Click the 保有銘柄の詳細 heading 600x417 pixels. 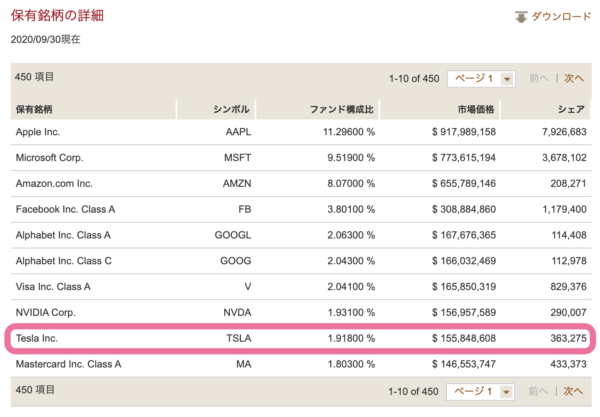[57, 16]
